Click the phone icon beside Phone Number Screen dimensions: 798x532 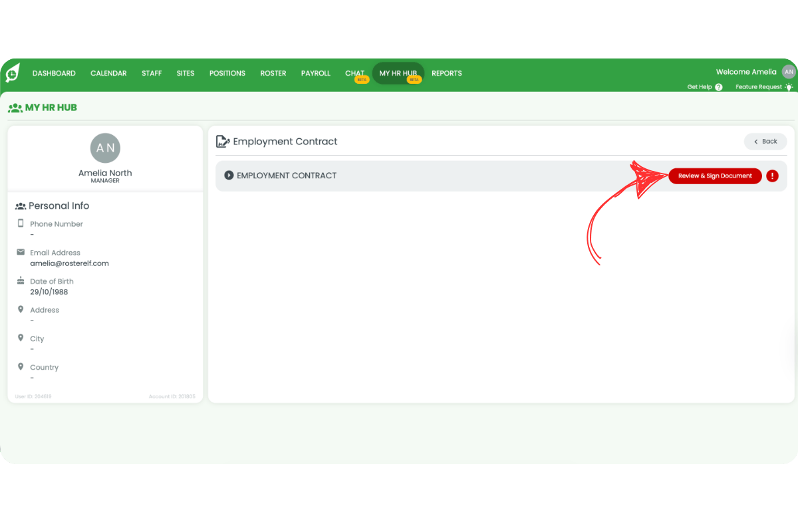(19, 224)
